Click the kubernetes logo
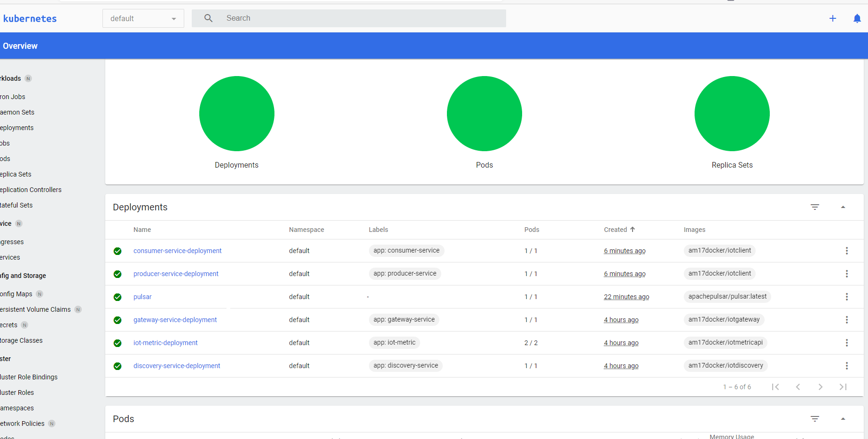Viewport: 868px width, 439px height. click(x=29, y=18)
